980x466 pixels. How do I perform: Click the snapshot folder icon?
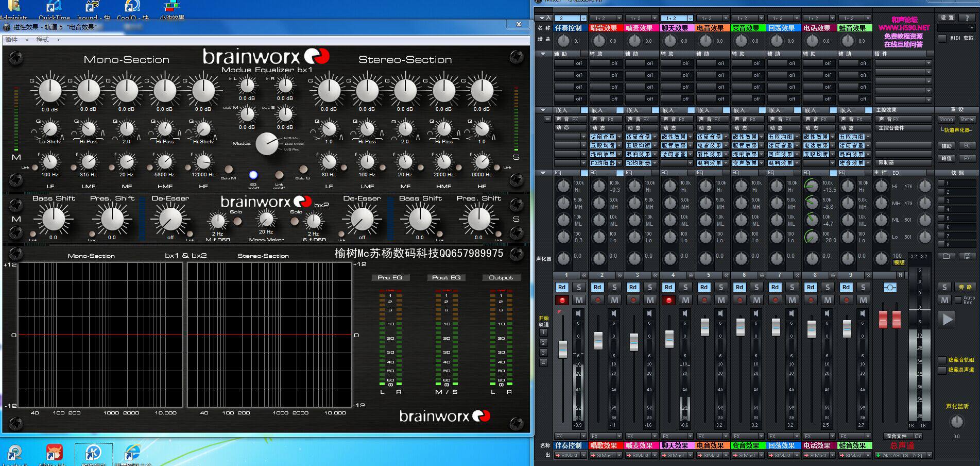946,256
